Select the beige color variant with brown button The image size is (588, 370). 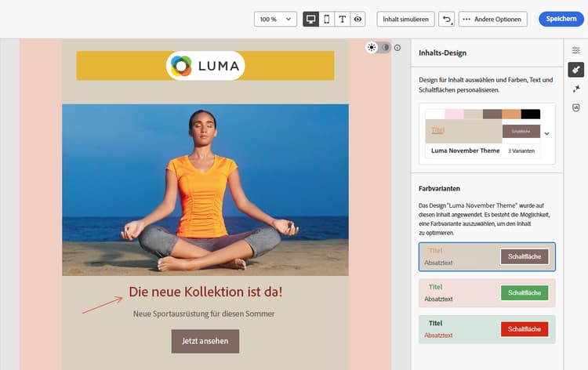pyautogui.click(x=487, y=257)
